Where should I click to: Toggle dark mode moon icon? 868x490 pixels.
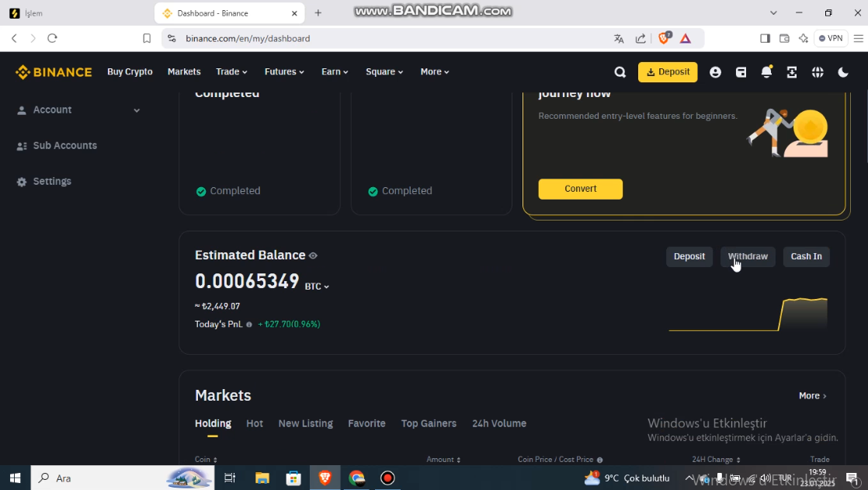click(x=843, y=72)
